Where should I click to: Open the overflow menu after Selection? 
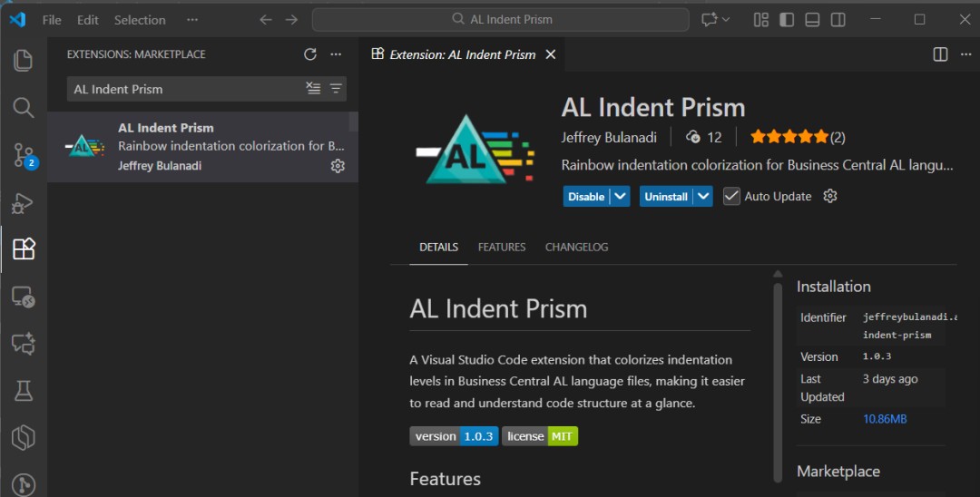(x=192, y=20)
